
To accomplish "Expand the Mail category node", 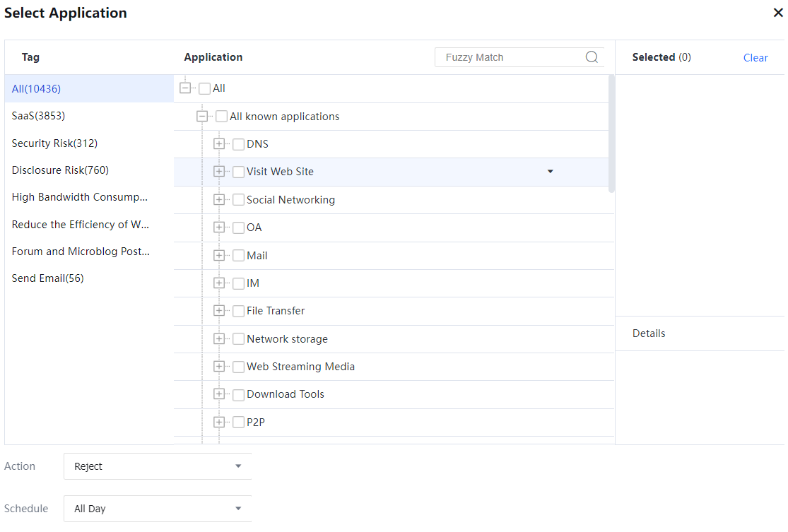I will tap(219, 256).
